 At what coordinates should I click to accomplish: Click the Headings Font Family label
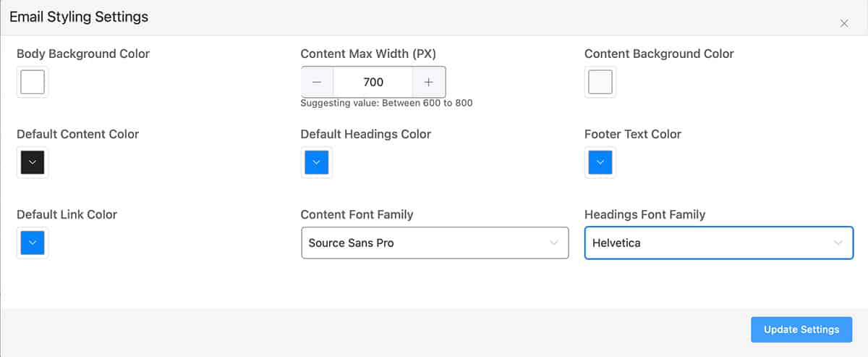tap(645, 214)
